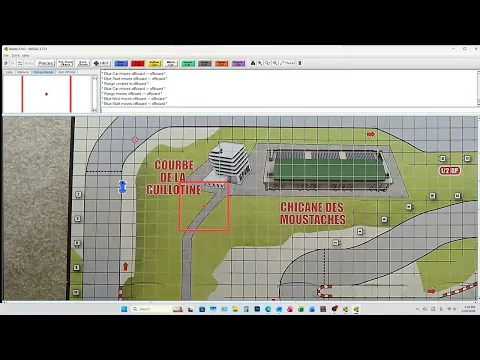Viewport: 480px width, 360px height.
Task: Click the White Car toolbar button
Action: click(171, 63)
